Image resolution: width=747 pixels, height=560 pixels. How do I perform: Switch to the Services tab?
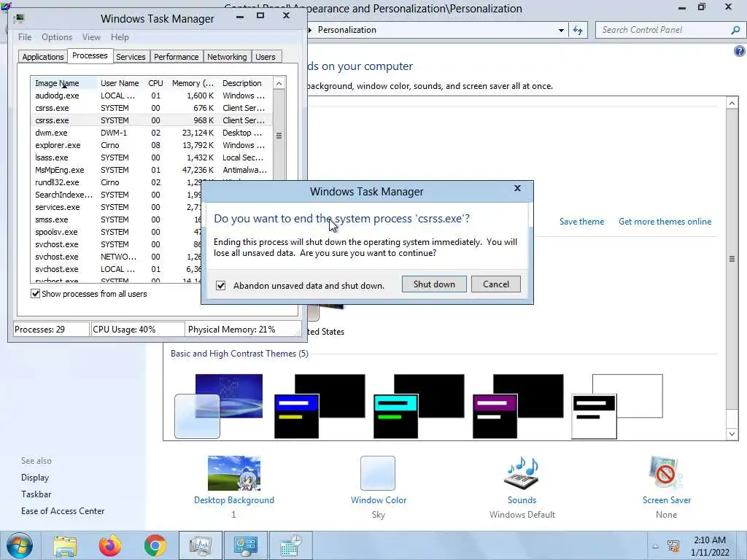131,57
